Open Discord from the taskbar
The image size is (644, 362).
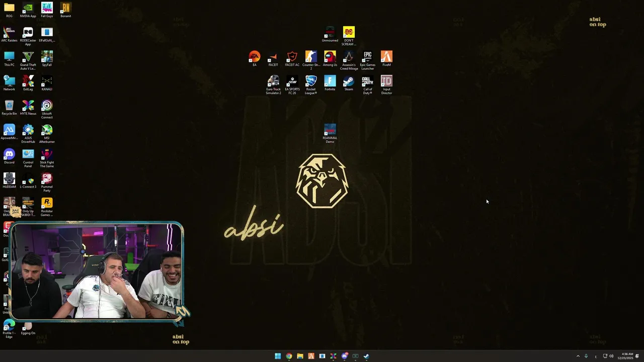[x=344, y=356]
